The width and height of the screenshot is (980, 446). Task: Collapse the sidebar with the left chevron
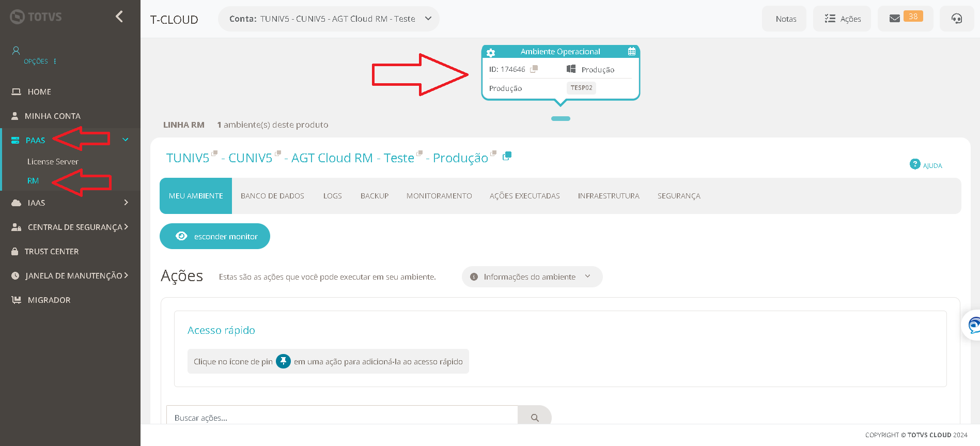coord(119,17)
